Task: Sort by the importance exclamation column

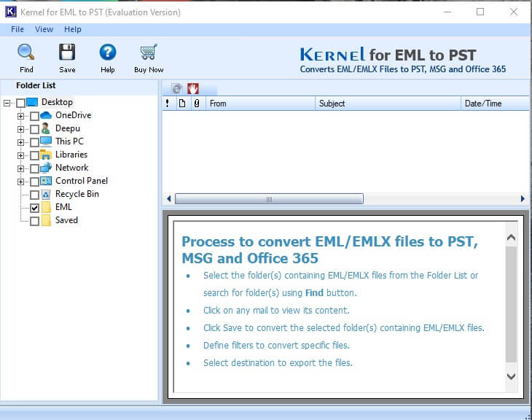Action: 168,104
